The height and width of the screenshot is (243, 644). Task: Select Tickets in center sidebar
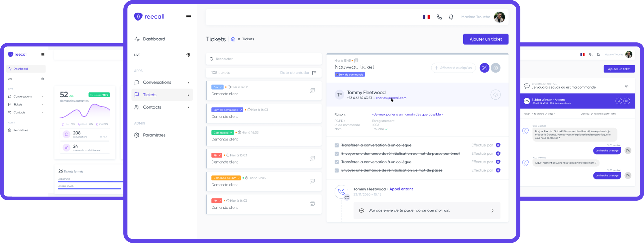[162, 95]
